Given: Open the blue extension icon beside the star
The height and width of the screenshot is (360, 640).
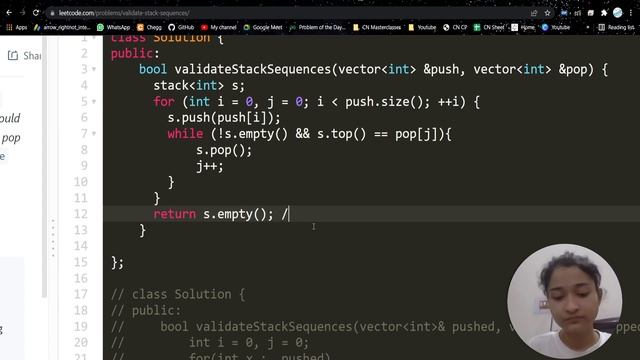Looking at the screenshot, I should tap(564, 13).
